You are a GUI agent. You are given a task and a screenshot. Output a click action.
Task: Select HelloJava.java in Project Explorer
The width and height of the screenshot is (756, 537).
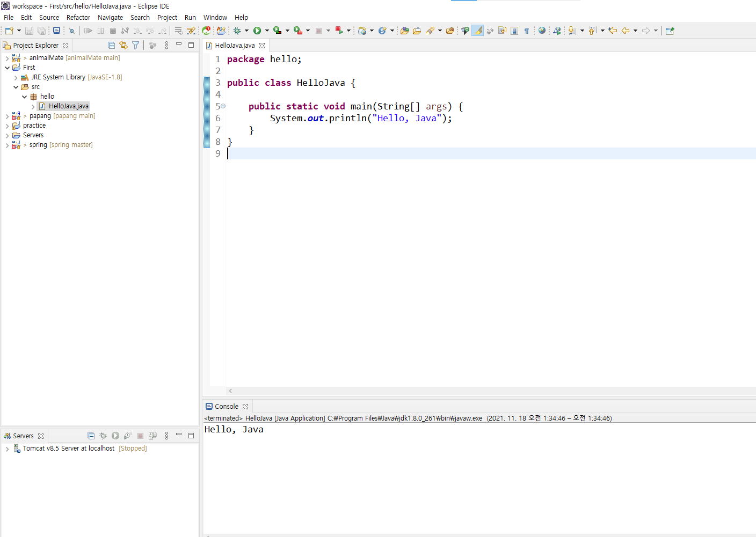pyautogui.click(x=68, y=106)
